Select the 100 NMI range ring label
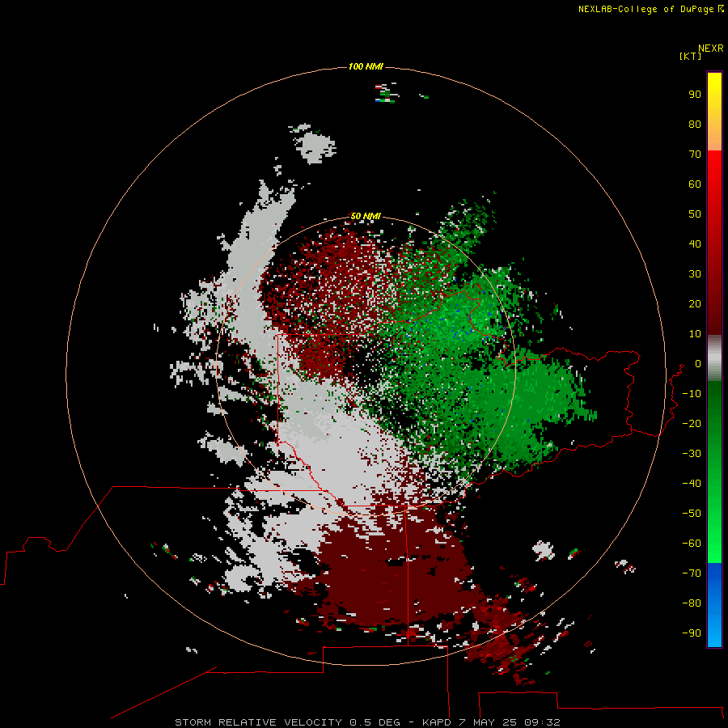 click(x=366, y=66)
